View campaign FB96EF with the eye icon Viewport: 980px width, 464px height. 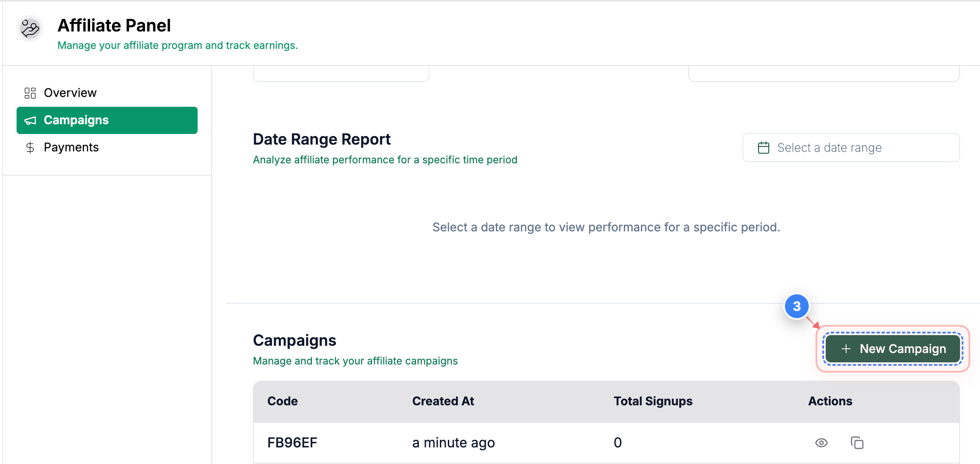(x=821, y=442)
